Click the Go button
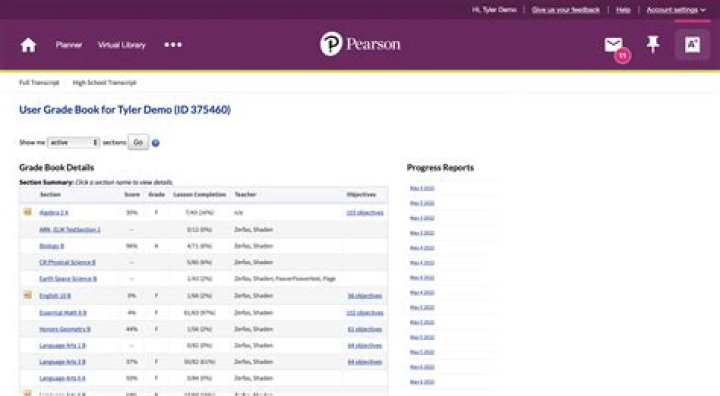720x396 pixels. click(x=138, y=142)
